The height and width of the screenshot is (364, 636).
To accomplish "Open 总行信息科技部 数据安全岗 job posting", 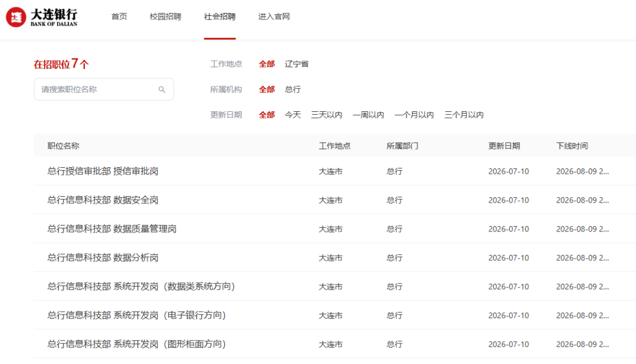I will point(102,200).
